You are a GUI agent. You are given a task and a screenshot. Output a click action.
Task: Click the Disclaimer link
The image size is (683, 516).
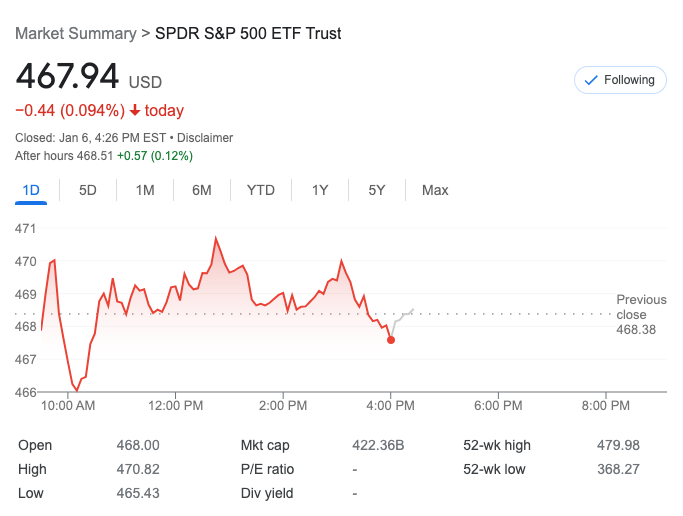(205, 138)
